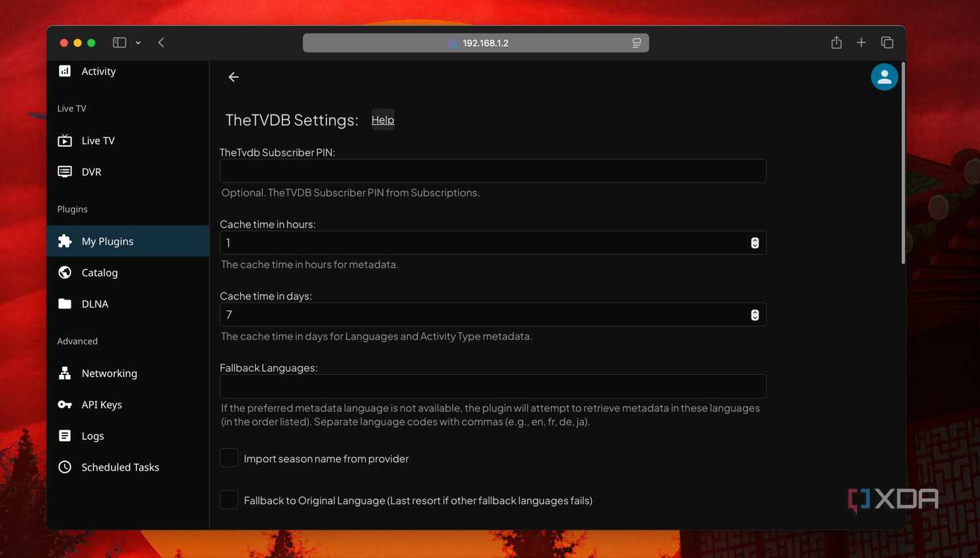Click the 'Live TV' section header label
This screenshot has width=980, height=558.
coord(71,108)
